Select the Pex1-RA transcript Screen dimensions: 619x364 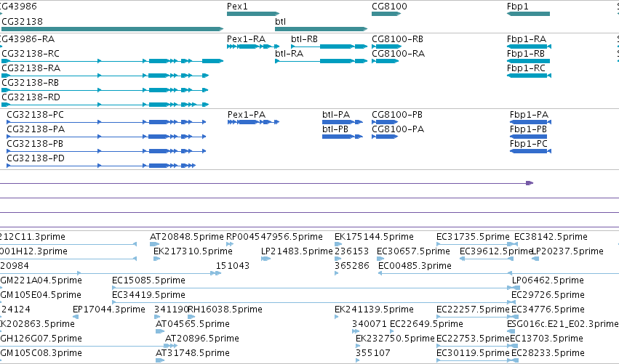253,46
